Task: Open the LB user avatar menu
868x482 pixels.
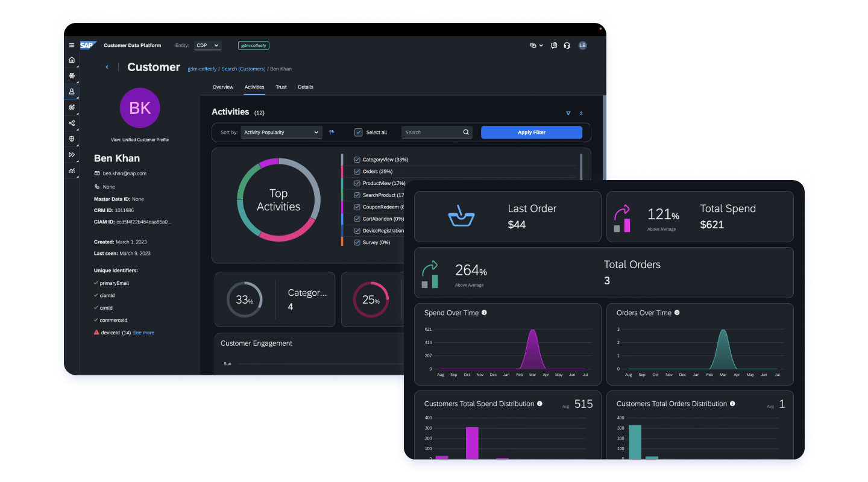Action: (582, 45)
